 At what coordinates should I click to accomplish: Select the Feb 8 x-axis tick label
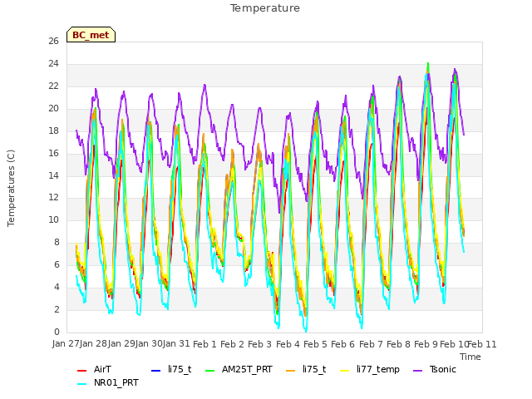tap(398, 344)
